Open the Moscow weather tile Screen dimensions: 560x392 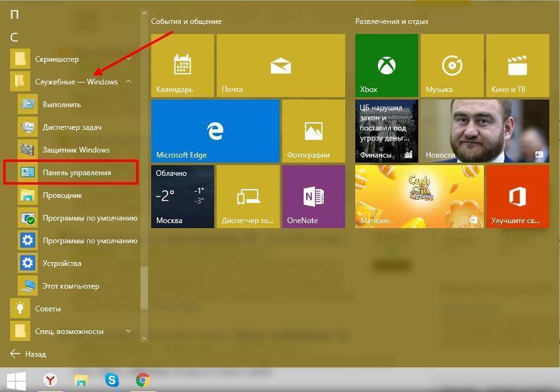(x=182, y=196)
